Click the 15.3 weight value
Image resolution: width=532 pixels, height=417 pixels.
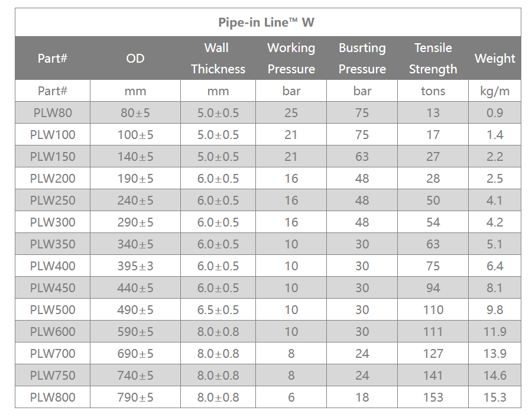(x=495, y=397)
